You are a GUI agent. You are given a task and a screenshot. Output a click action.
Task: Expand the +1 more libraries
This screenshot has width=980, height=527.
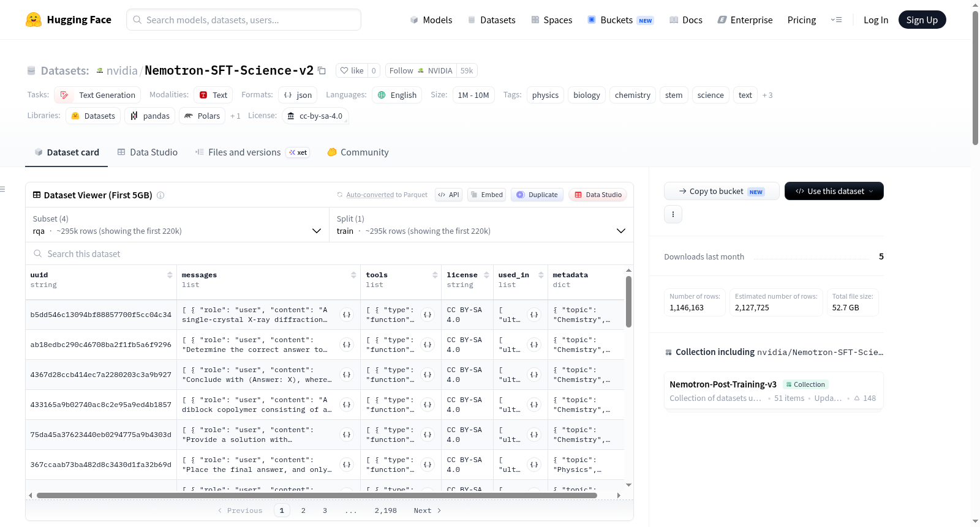pyautogui.click(x=235, y=116)
